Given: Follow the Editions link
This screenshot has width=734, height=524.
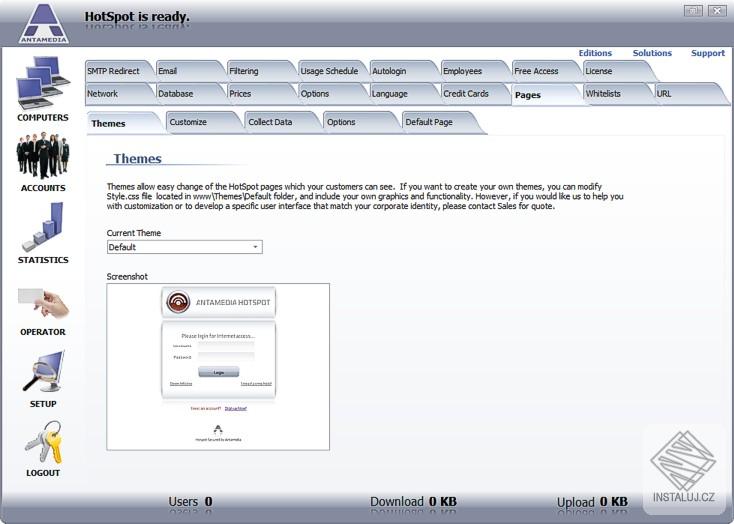Looking at the screenshot, I should tap(595, 53).
